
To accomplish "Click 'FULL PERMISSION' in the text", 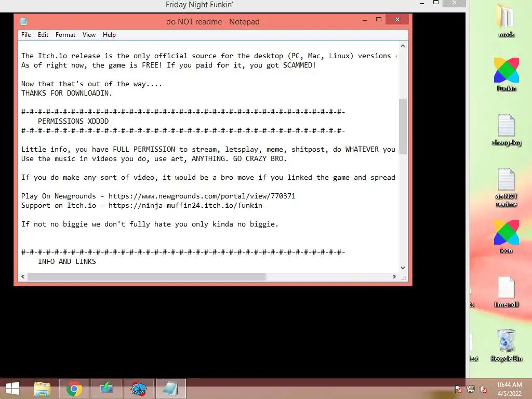I will click(144, 149).
